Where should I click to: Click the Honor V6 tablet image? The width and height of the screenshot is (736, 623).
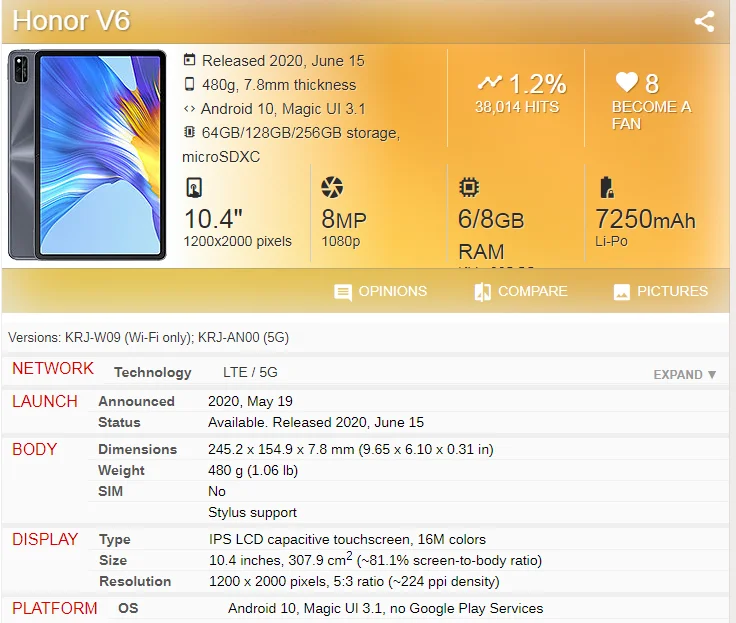click(x=87, y=155)
